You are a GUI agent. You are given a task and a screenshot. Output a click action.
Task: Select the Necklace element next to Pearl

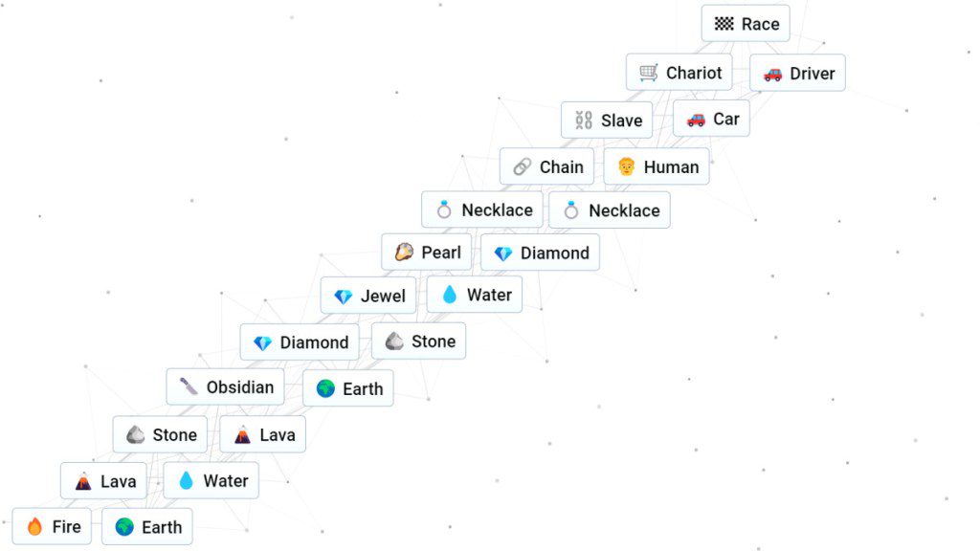pyautogui.click(x=482, y=209)
